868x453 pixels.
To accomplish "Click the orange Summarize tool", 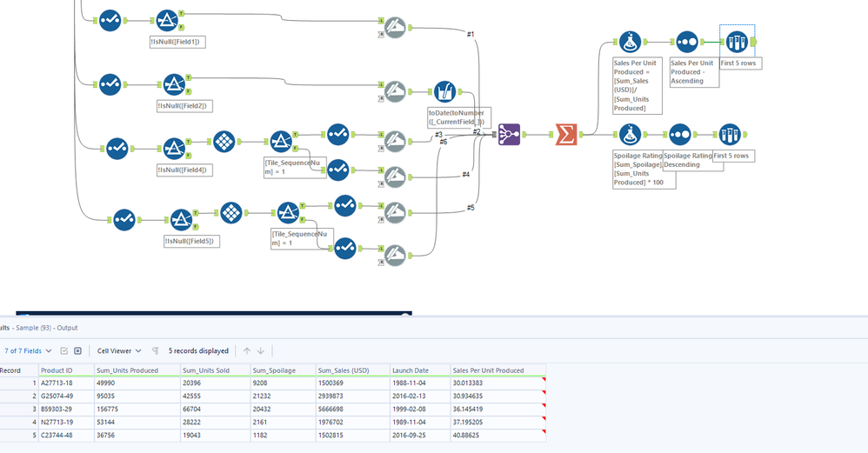I will 565,135.
